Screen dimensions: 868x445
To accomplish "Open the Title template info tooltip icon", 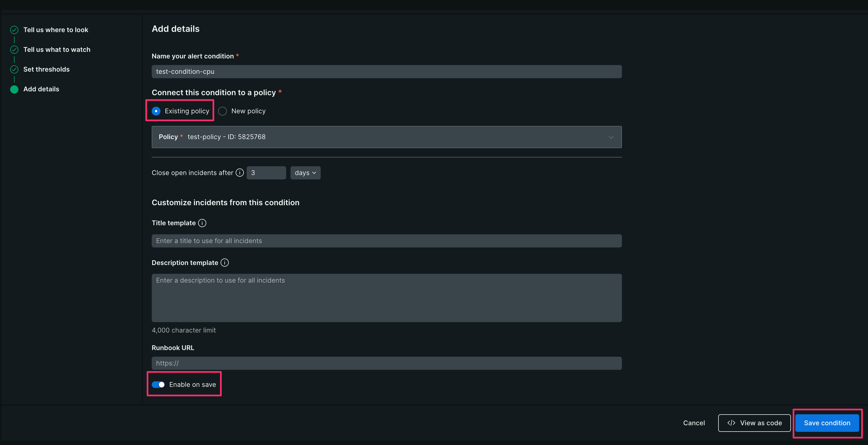I will 202,223.
